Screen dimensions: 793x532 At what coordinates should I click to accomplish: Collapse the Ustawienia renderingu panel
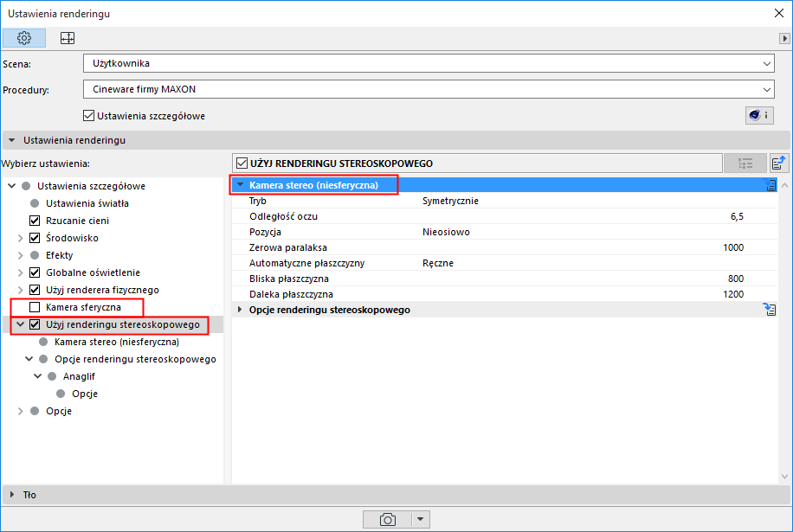(11, 140)
